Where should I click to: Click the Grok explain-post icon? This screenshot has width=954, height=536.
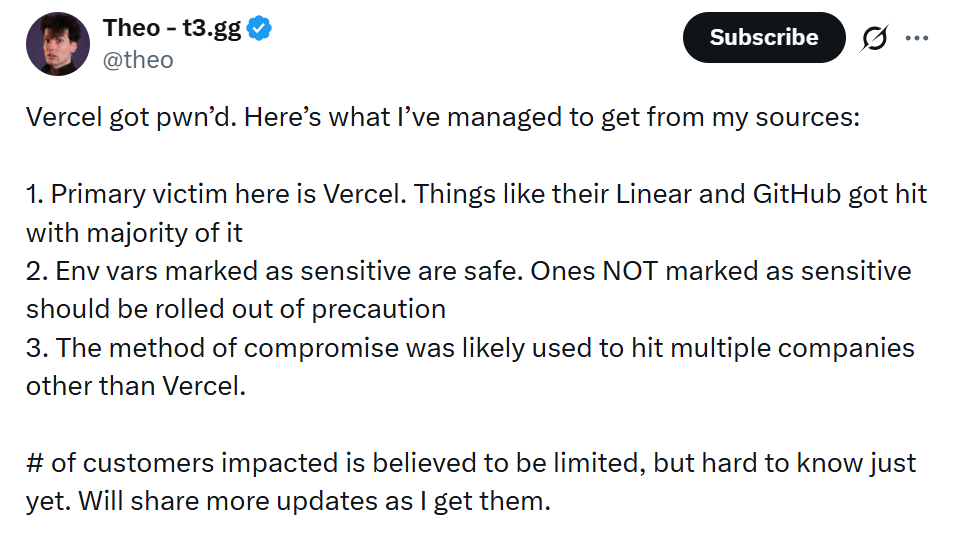click(x=876, y=38)
